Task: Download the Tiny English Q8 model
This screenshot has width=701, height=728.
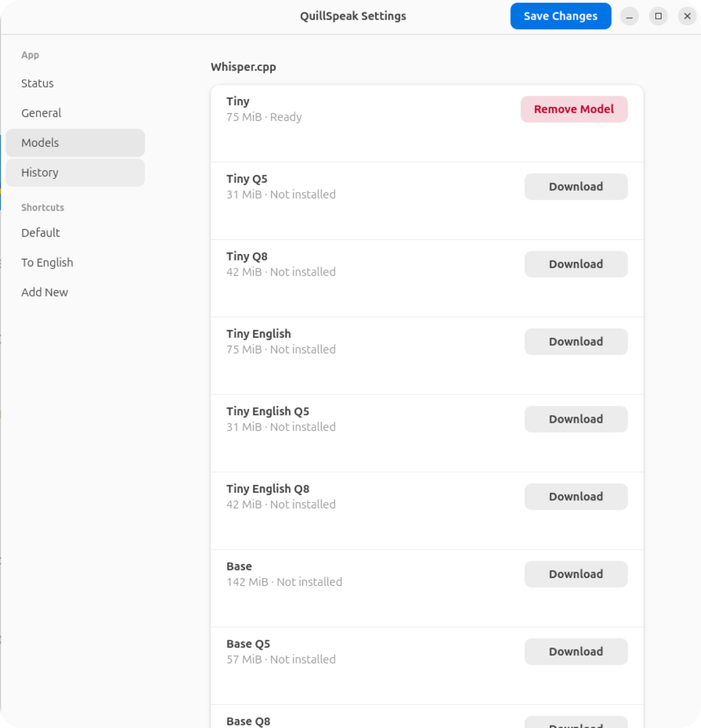Action: [576, 497]
